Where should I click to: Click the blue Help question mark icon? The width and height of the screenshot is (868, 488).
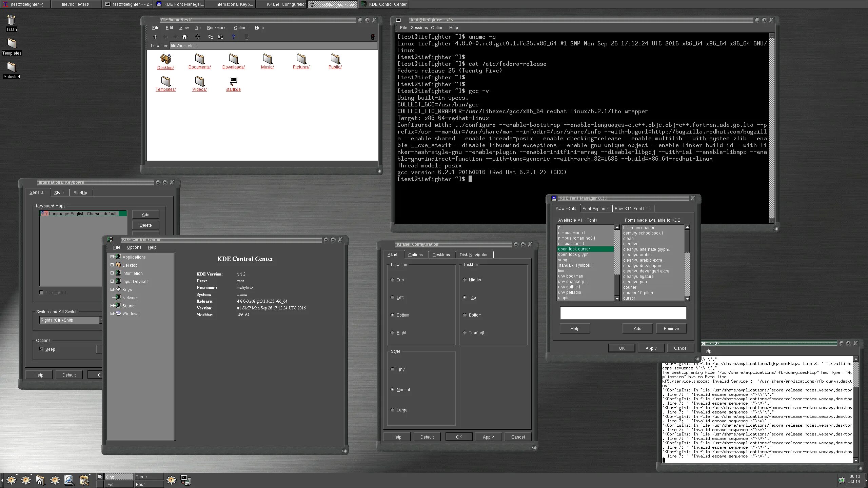click(233, 37)
